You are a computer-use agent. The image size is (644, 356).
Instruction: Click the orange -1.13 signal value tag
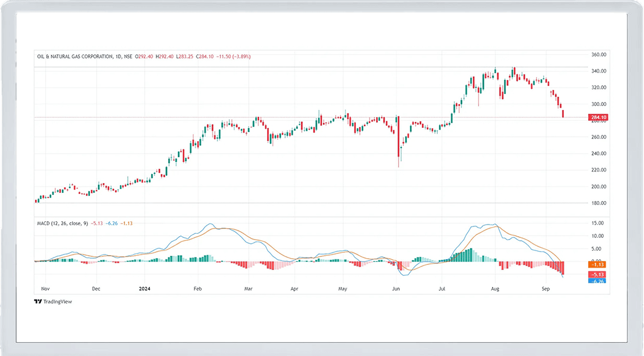(598, 263)
